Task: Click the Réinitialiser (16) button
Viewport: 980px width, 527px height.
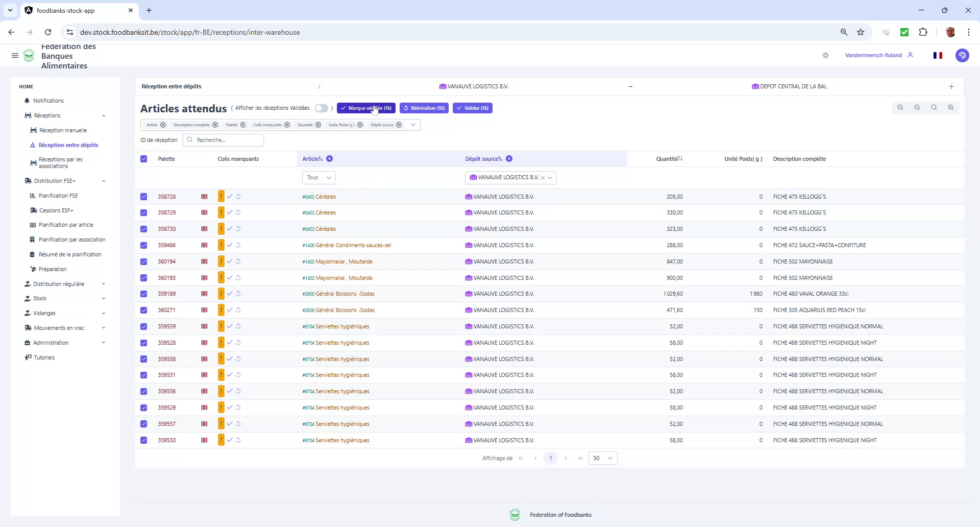Action: click(x=424, y=108)
